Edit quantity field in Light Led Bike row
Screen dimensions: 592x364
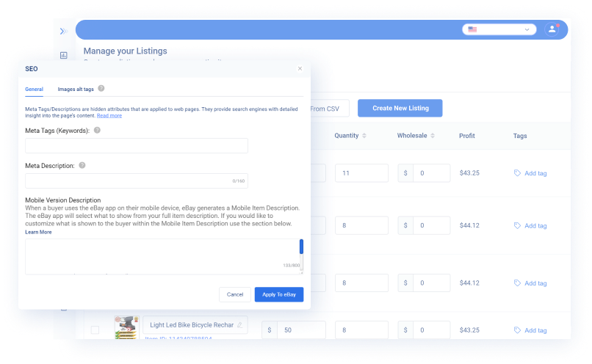[x=361, y=330]
